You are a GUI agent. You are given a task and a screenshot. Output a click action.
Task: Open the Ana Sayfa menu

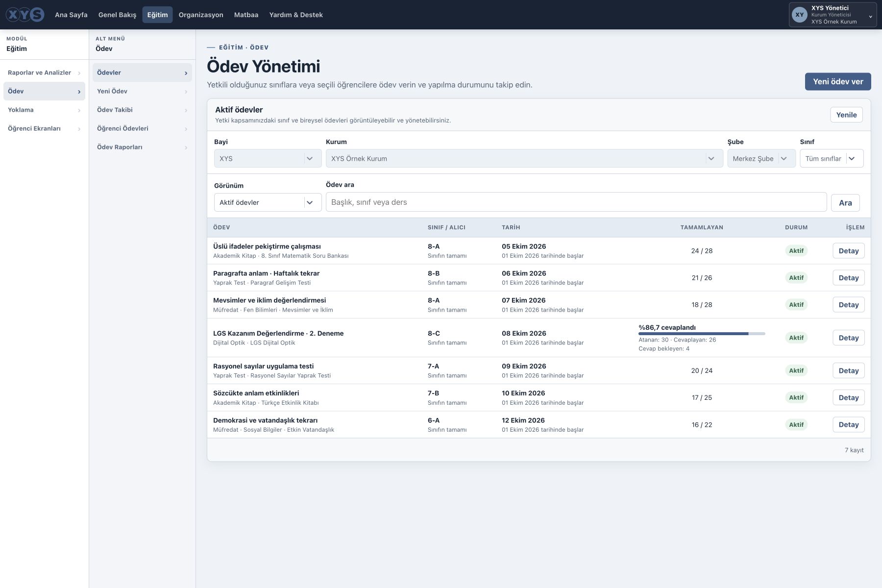pyautogui.click(x=71, y=15)
